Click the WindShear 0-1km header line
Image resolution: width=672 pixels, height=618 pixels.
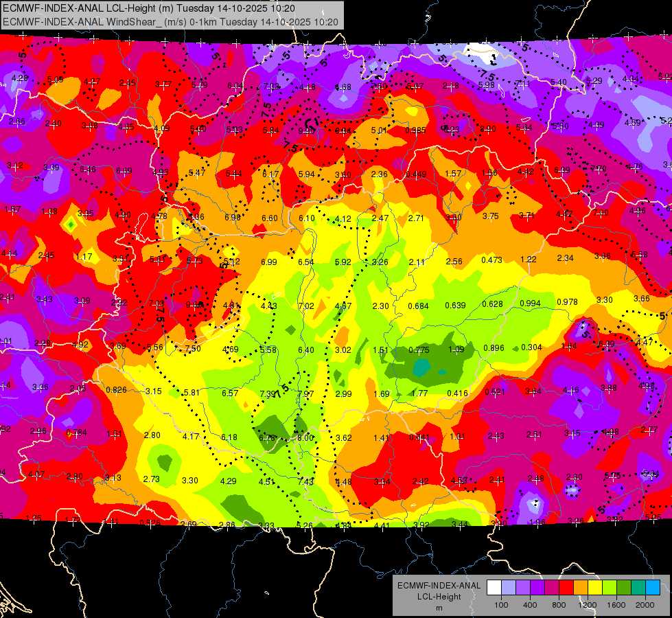coord(170,22)
